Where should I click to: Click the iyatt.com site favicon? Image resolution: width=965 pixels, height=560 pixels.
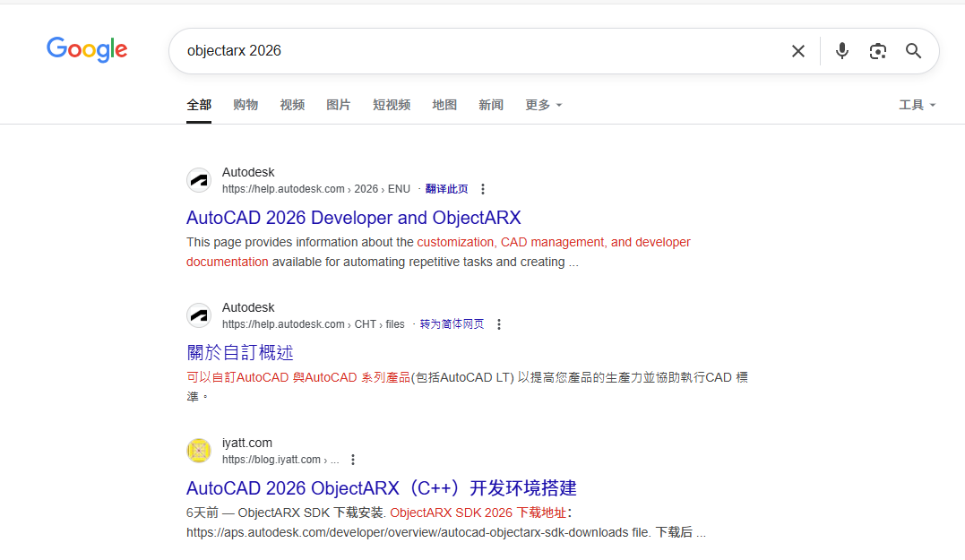tap(199, 451)
